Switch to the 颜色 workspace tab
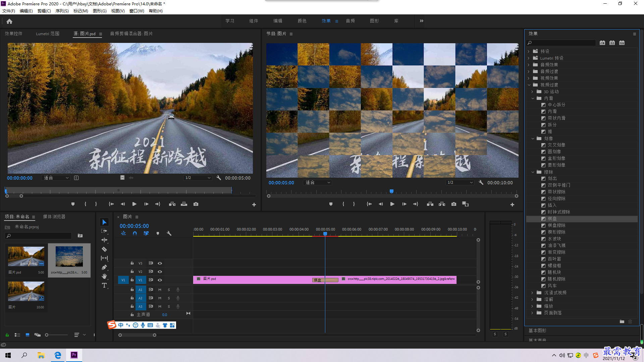The height and width of the screenshot is (362, 644). (302, 21)
